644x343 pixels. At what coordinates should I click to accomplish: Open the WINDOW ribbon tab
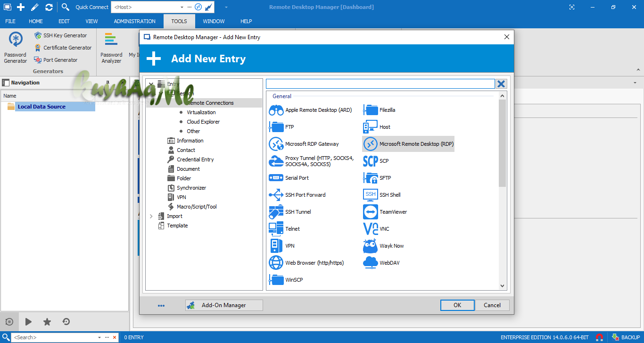click(x=214, y=21)
